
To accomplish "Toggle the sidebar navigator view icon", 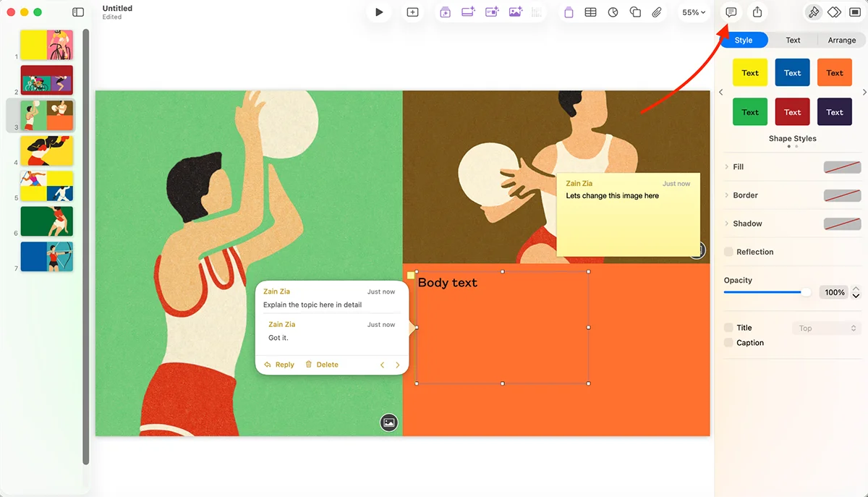I will click(x=78, y=12).
